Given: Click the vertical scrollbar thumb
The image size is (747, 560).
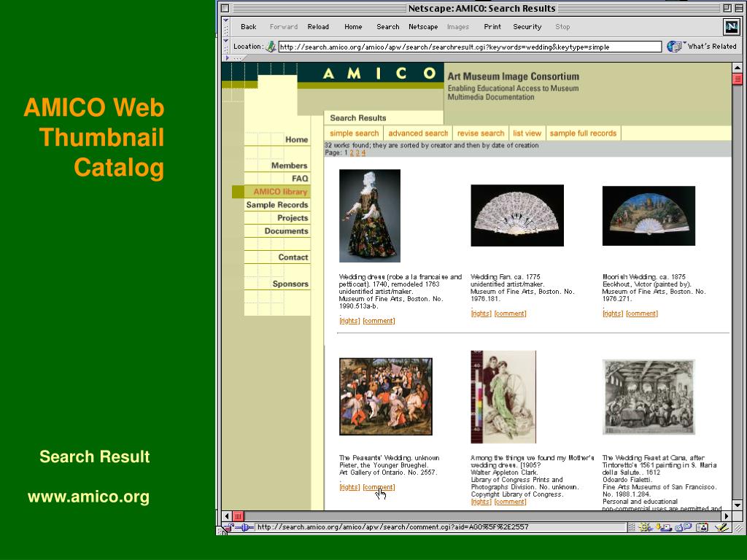Looking at the screenshot, I should click(737, 79).
